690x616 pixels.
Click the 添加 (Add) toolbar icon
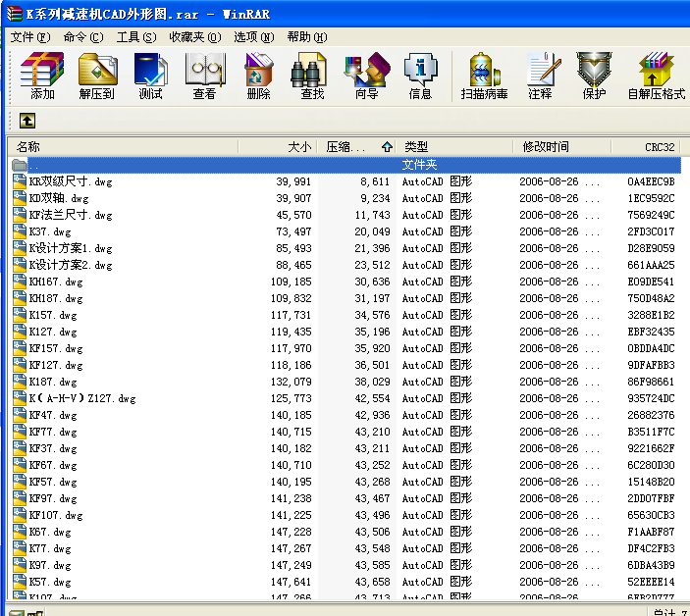point(42,76)
